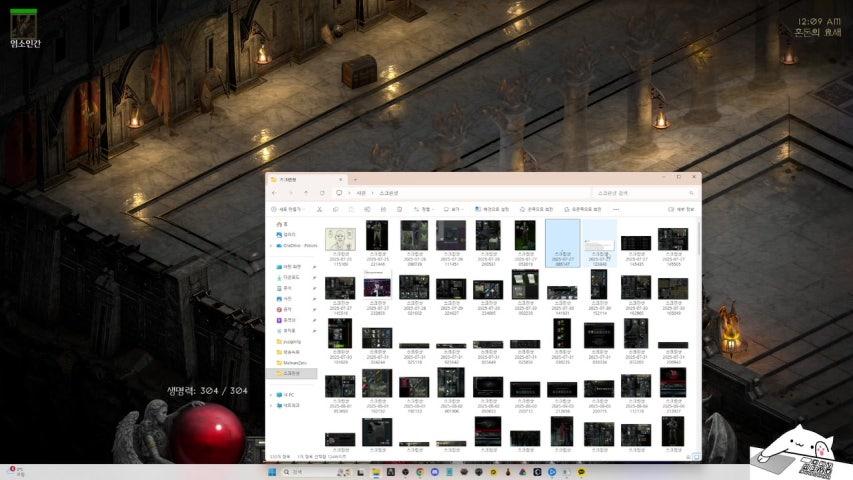Switch to large thumbnails view in status bar
This screenshot has width=853, height=480.
click(694, 457)
